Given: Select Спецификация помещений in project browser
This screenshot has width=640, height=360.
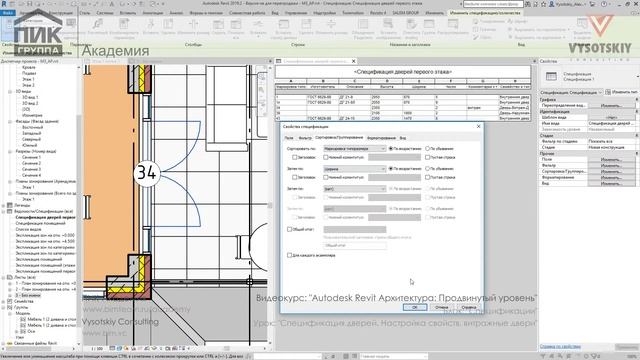Looking at the screenshot, I should pos(40,223).
